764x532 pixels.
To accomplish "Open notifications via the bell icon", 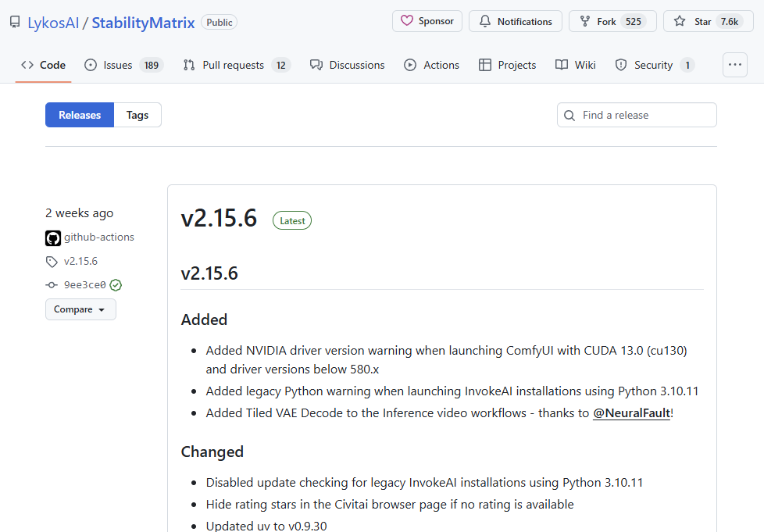I will click(x=487, y=21).
